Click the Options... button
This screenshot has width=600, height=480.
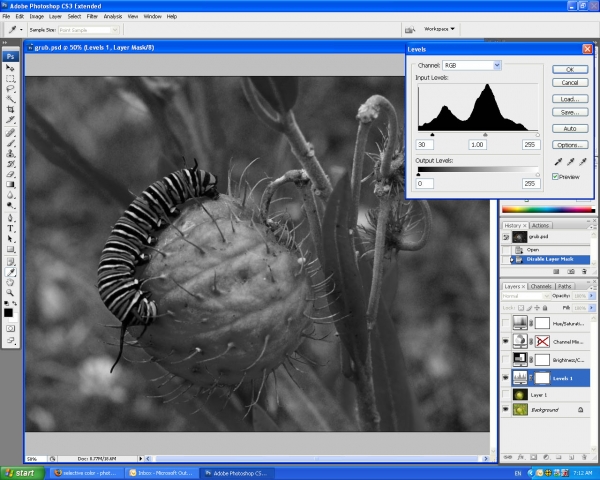[x=570, y=145]
